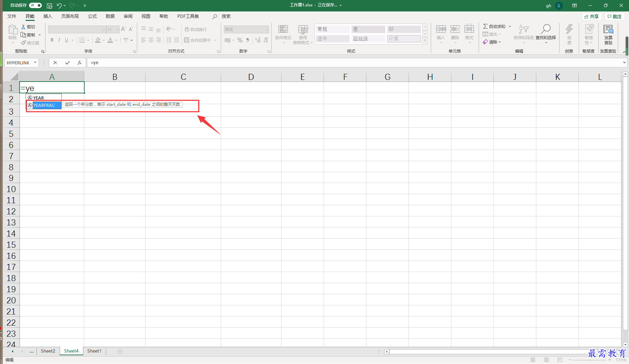Click the Save icon in title bar
Image resolution: width=629 pixels, height=364 pixels.
[x=50, y=5]
